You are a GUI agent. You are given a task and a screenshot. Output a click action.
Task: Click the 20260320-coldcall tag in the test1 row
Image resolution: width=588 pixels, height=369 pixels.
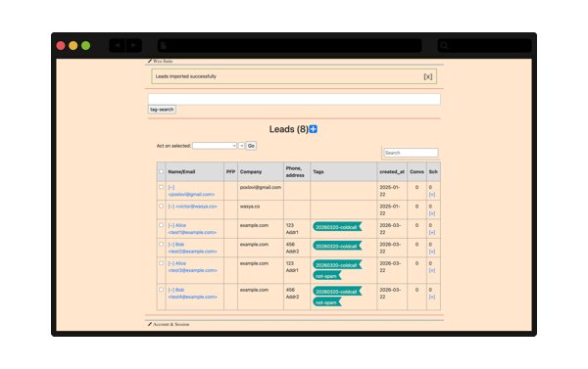point(337,227)
